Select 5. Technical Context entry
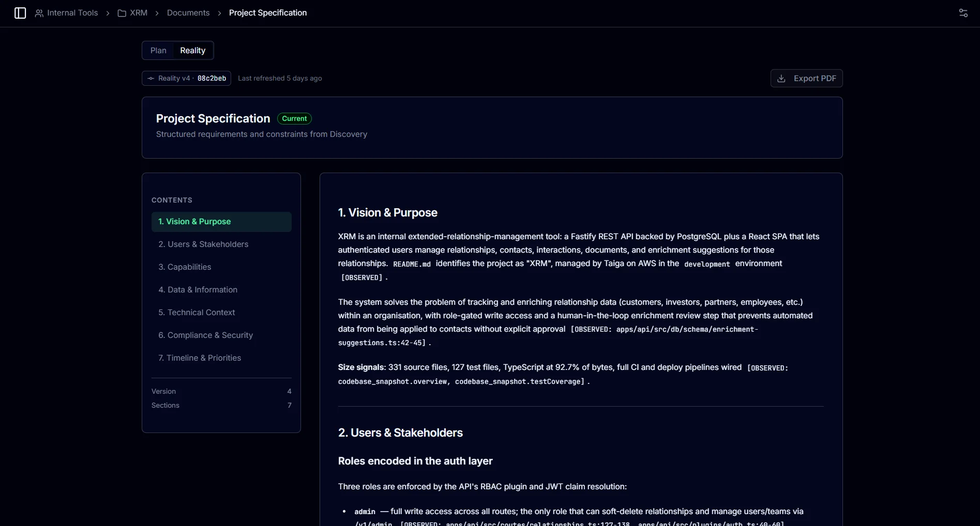The width and height of the screenshot is (980, 526). 221,313
